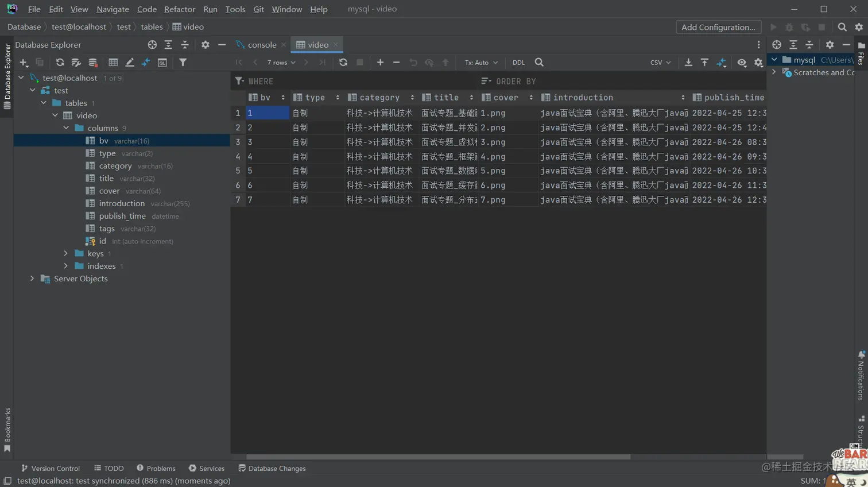The width and height of the screenshot is (868, 487).
Task: Open IDE settings gear in top right
Action: [859, 27]
